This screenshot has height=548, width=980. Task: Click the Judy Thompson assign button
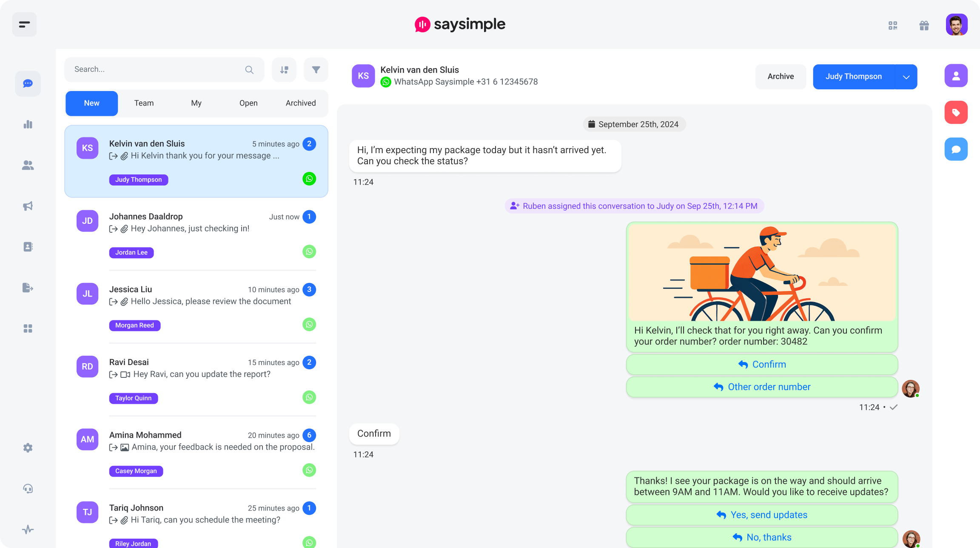(854, 77)
